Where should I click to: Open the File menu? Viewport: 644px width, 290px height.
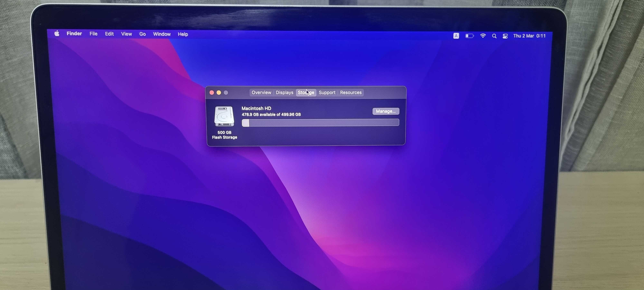[x=94, y=34]
